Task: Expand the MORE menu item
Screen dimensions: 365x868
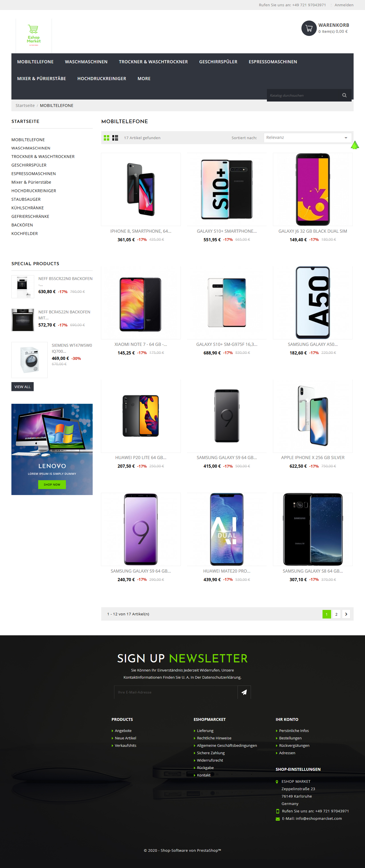Action: (144, 78)
